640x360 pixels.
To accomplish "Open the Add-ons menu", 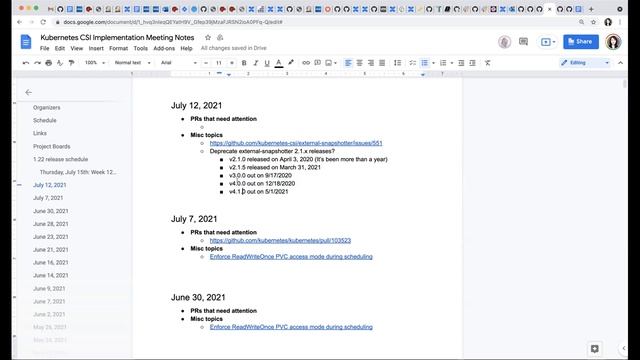I will point(164,48).
